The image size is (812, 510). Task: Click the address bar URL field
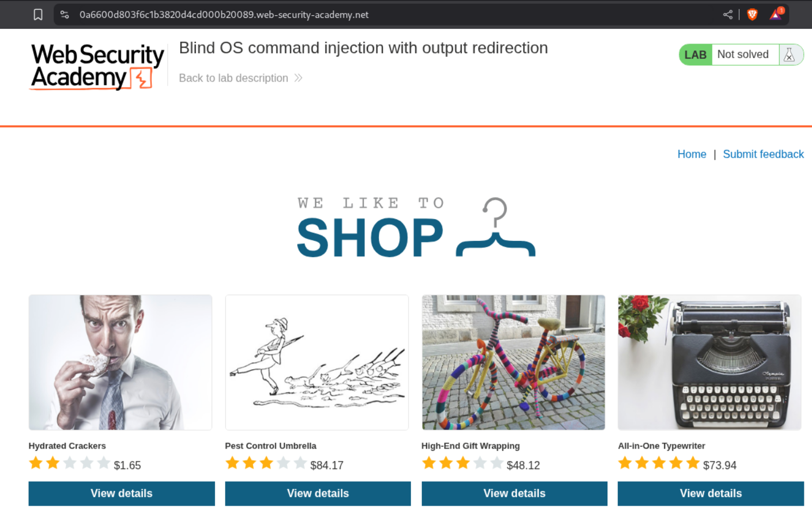point(224,15)
